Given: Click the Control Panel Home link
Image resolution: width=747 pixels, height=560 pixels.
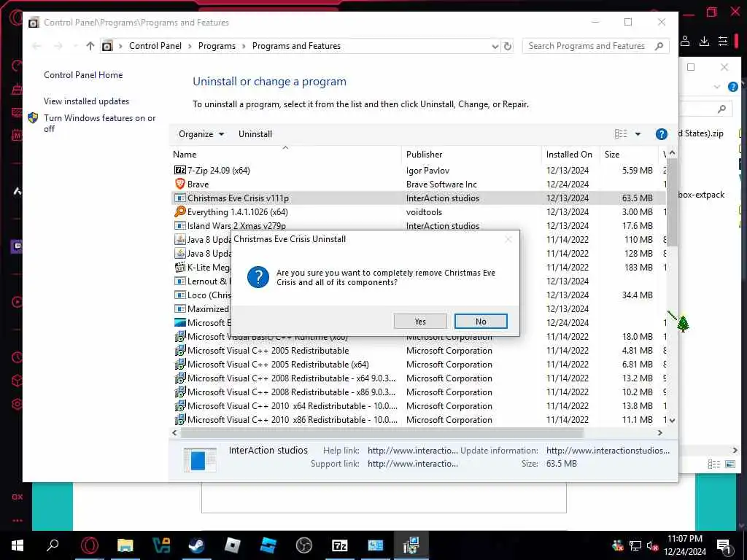Looking at the screenshot, I should (83, 75).
